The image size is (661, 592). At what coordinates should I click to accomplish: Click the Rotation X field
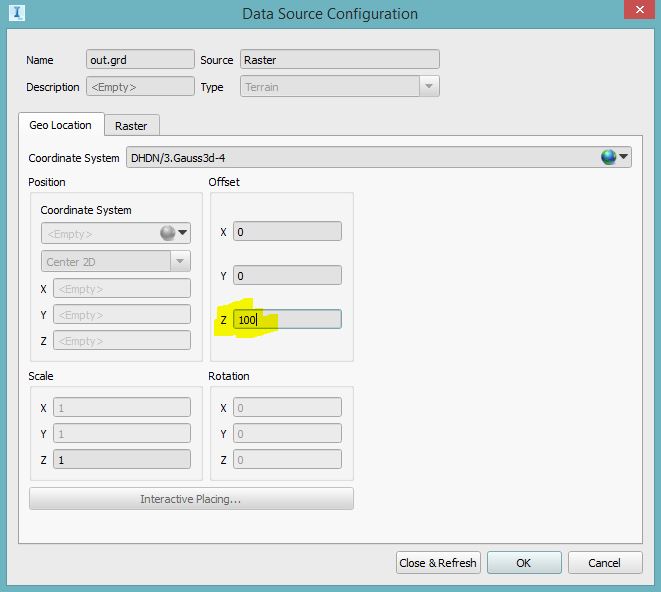point(288,407)
